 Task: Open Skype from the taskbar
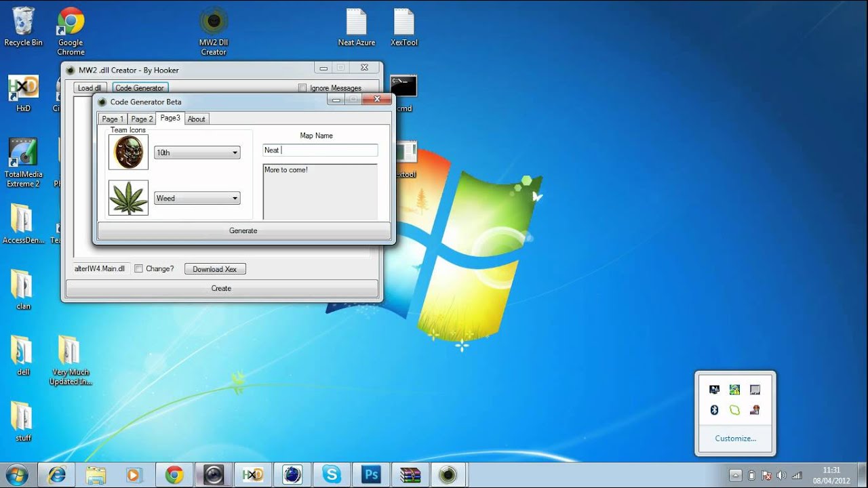coord(332,474)
